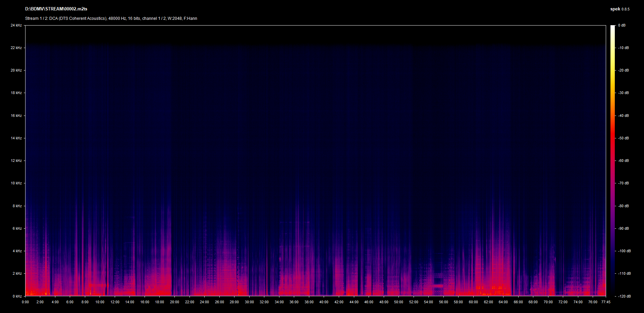The width and height of the screenshot is (644, 313).
Task: Click the 77:45 end time marker
Action: click(x=606, y=302)
